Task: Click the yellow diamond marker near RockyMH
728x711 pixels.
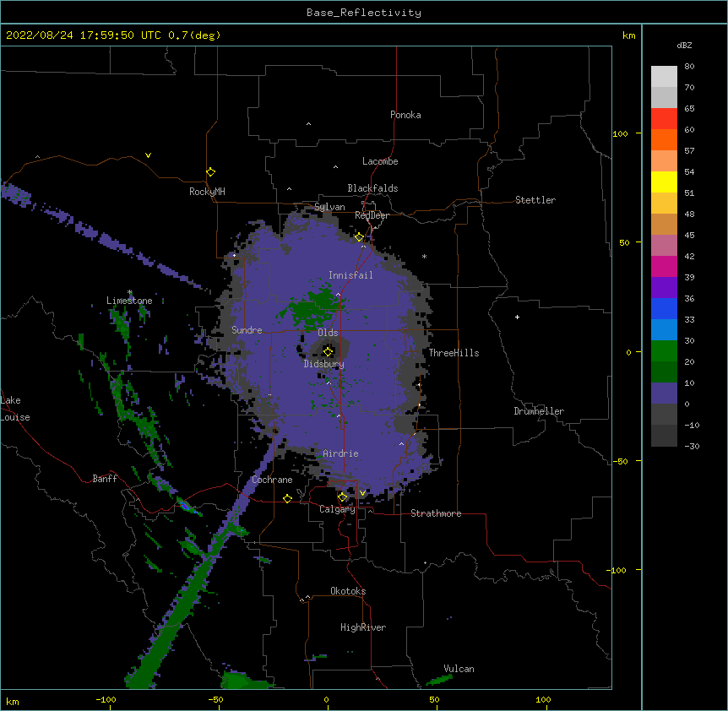Action: point(211,172)
